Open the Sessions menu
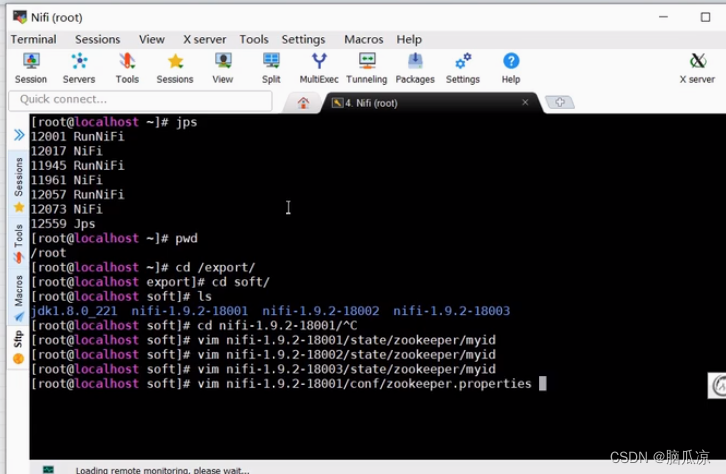Screen dimensions: 726x474 [98, 39]
